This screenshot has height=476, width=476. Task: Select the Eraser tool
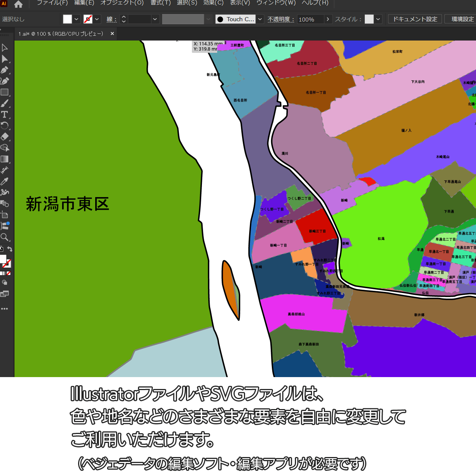[x=5, y=137]
